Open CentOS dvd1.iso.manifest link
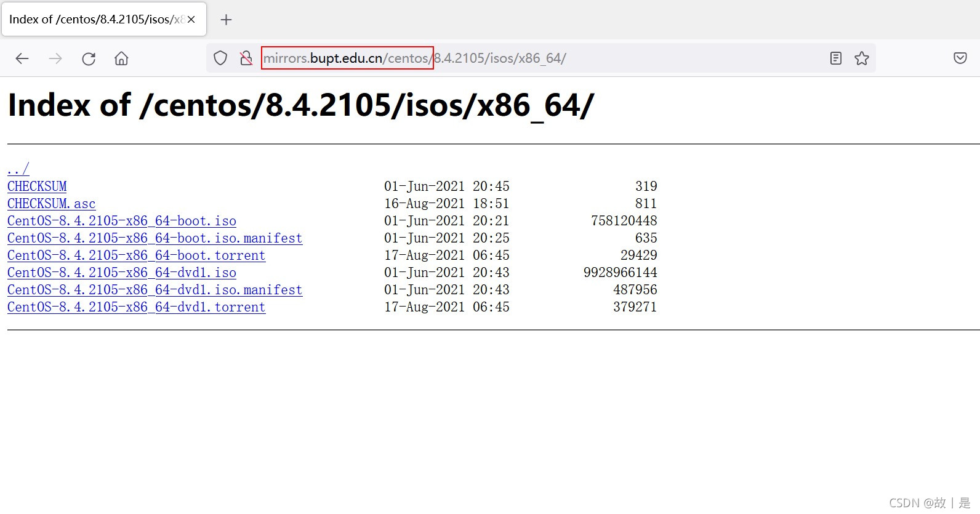Image resolution: width=980 pixels, height=514 pixels. [155, 289]
